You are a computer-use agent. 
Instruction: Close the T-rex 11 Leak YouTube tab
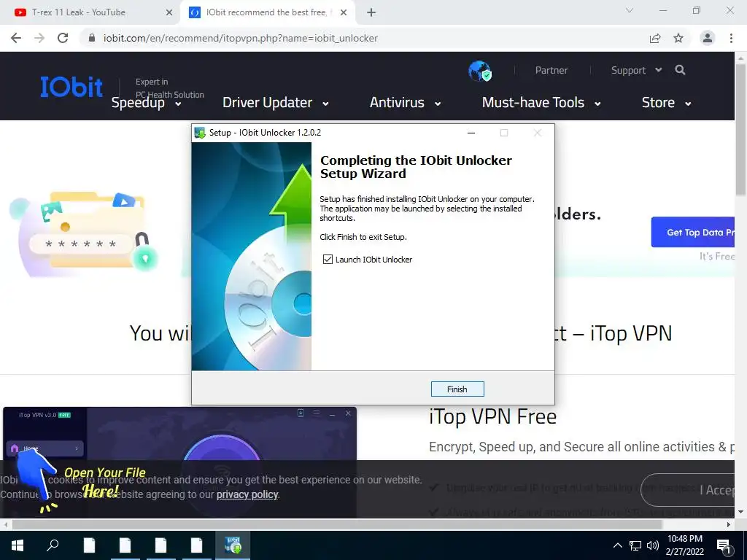tap(169, 12)
